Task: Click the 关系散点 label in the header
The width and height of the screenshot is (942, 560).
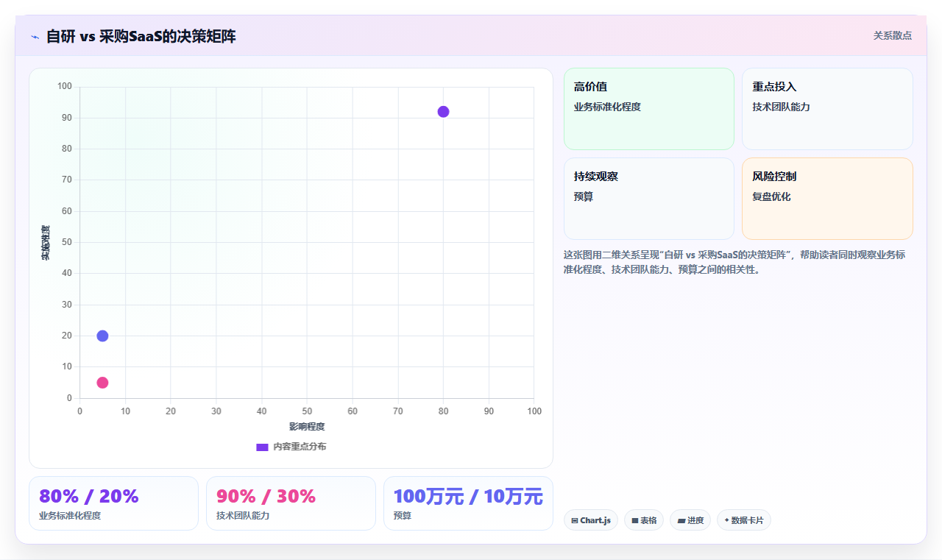Action: [892, 35]
